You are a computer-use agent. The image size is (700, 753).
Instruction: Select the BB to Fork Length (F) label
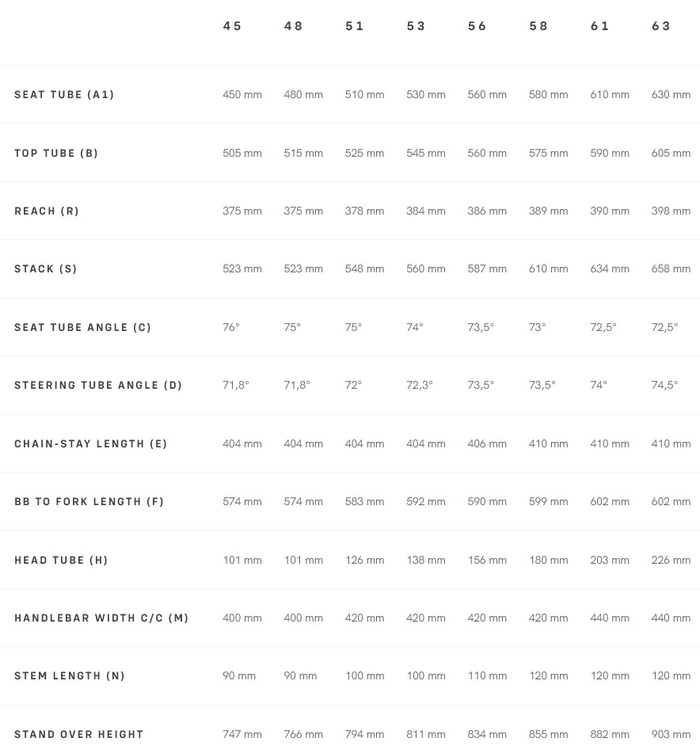[89, 502]
